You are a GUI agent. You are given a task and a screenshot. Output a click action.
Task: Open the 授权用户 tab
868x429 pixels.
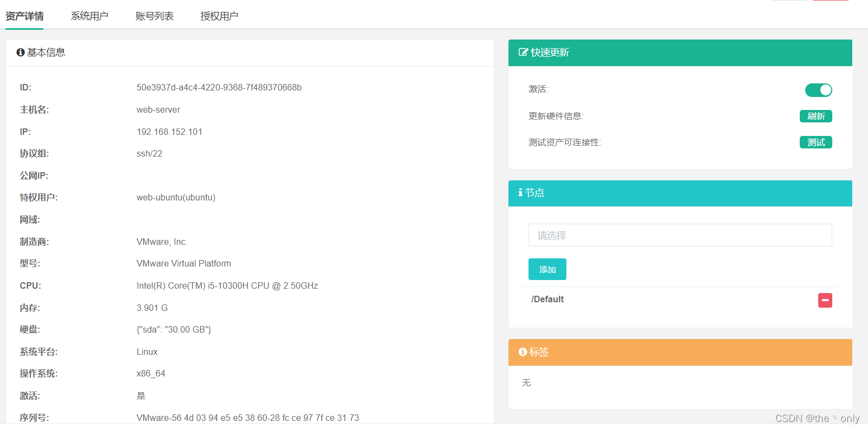click(x=219, y=16)
